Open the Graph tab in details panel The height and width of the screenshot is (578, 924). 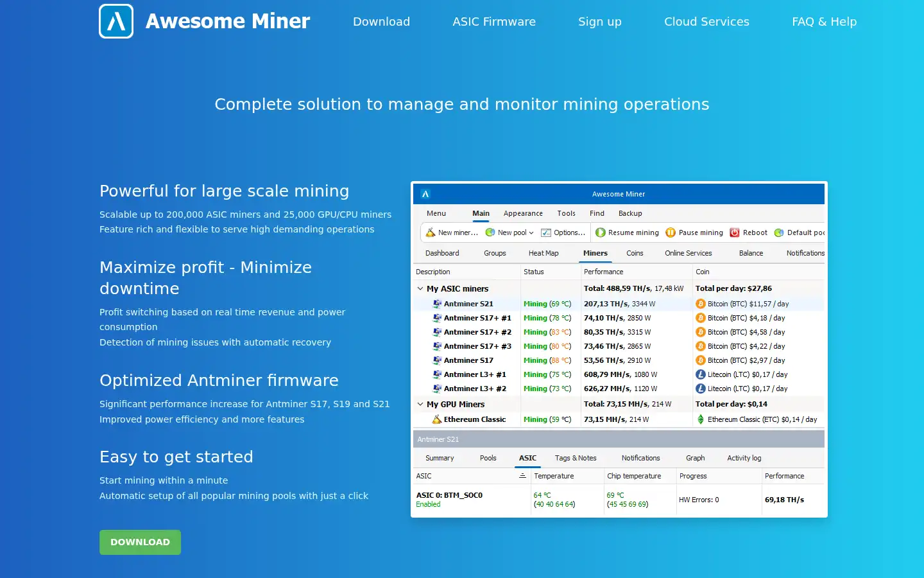[x=695, y=458]
